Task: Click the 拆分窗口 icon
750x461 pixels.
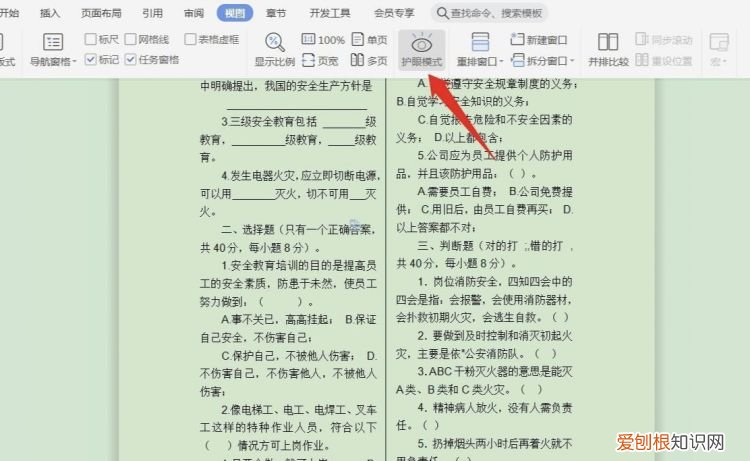Action: click(518, 60)
